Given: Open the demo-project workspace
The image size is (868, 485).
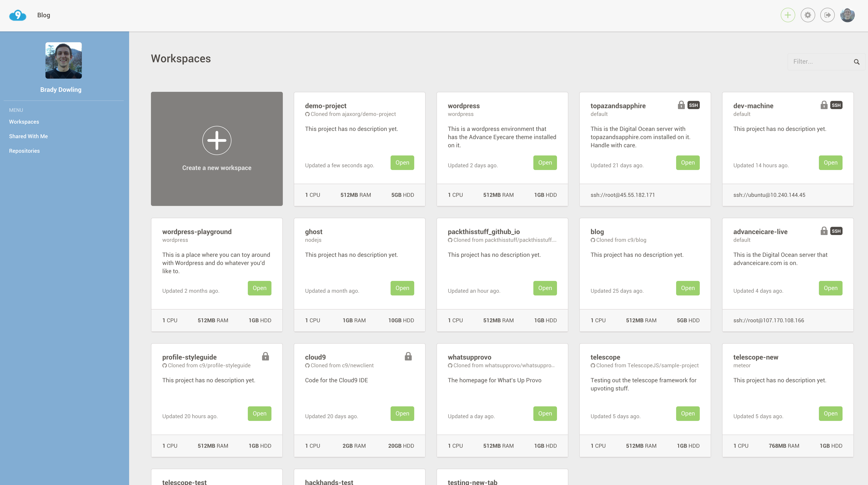Looking at the screenshot, I should click(402, 163).
